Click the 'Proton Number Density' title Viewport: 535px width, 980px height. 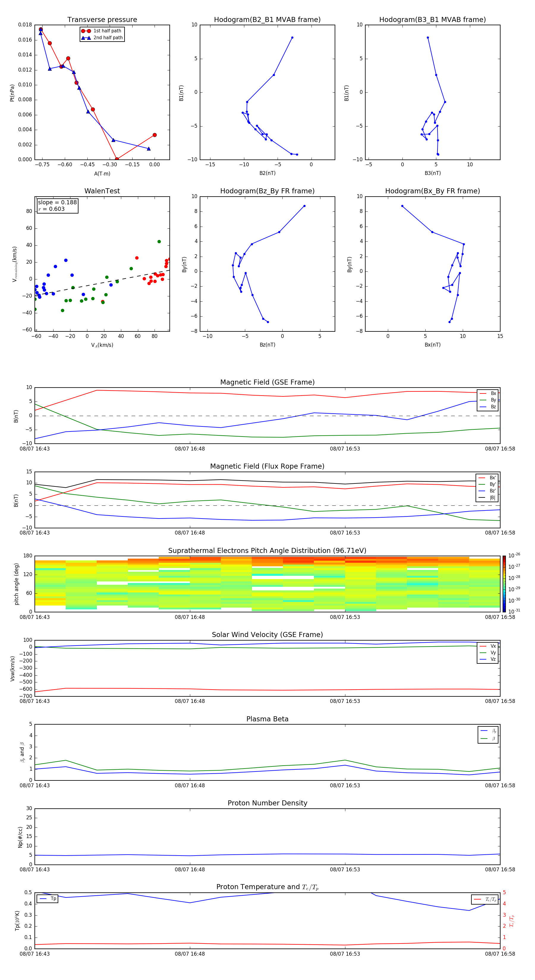[x=267, y=803]
